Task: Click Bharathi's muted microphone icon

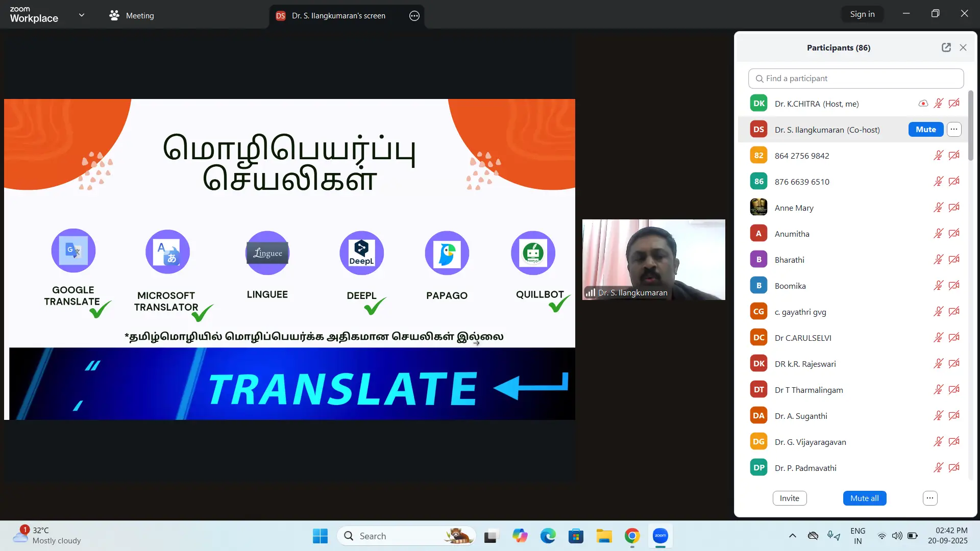Action: point(938,260)
